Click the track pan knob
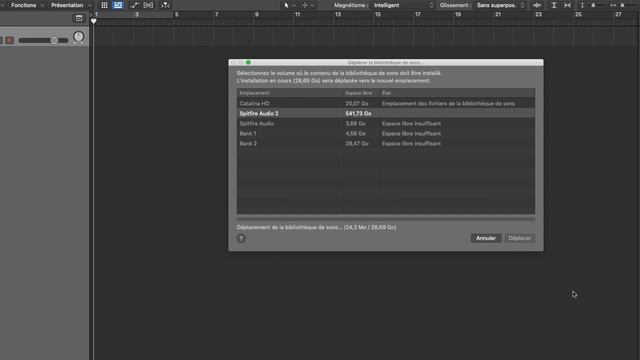The width and height of the screenshot is (640, 360). pyautogui.click(x=78, y=37)
